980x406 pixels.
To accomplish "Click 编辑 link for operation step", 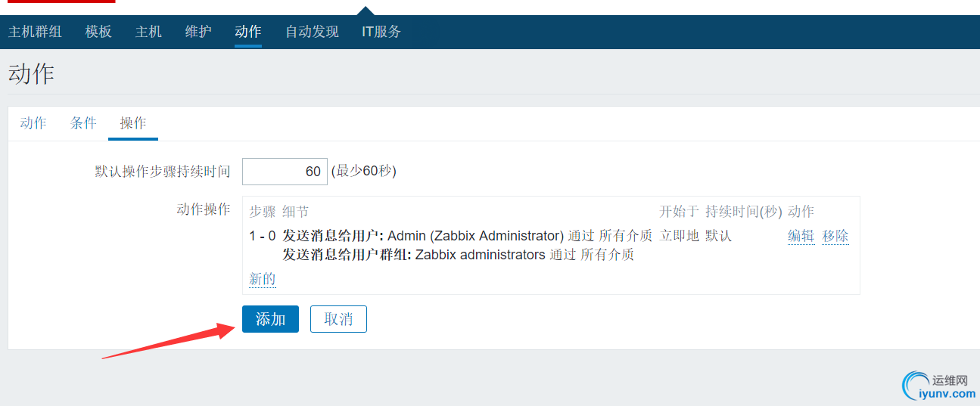I will 801,236.
